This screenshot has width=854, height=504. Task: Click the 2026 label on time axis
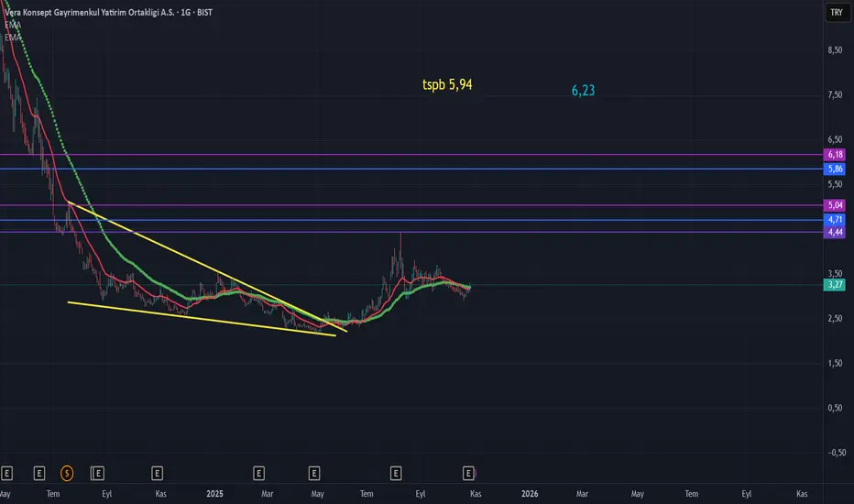pos(529,494)
